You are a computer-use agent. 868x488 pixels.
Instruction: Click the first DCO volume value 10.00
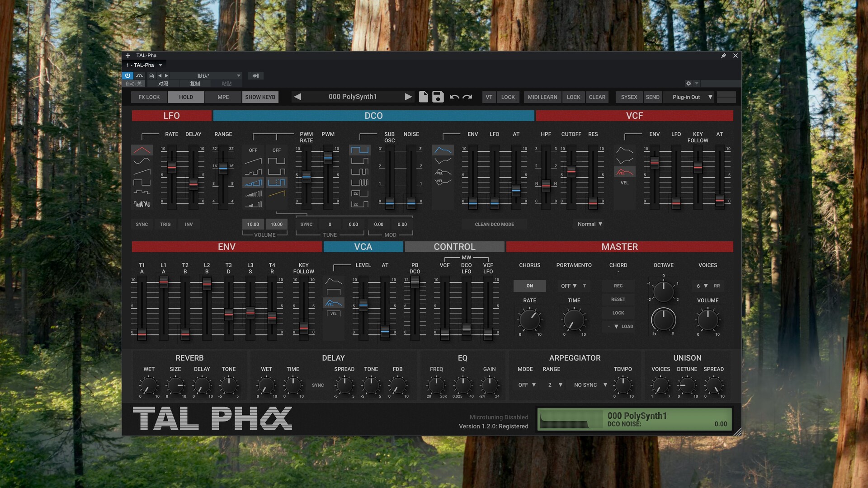tap(253, 224)
